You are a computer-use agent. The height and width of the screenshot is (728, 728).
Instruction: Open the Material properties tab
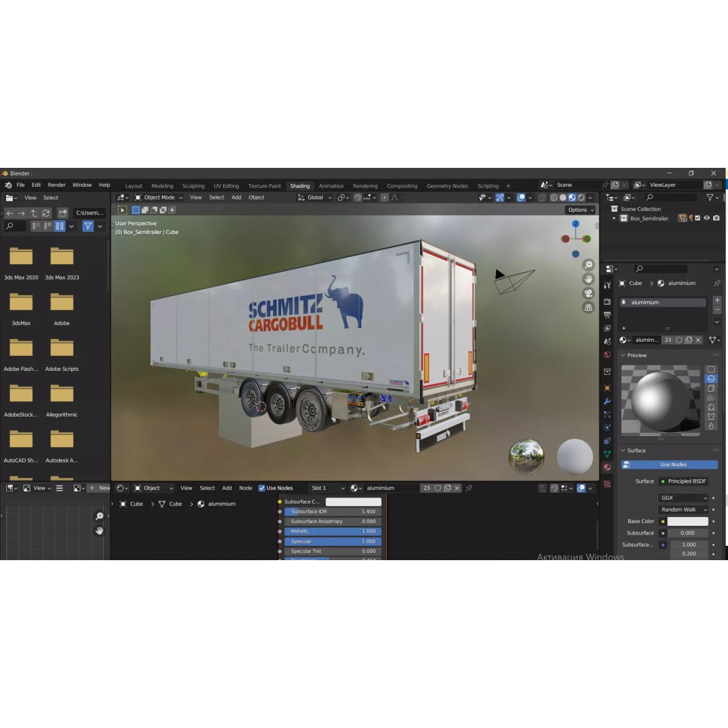607,468
